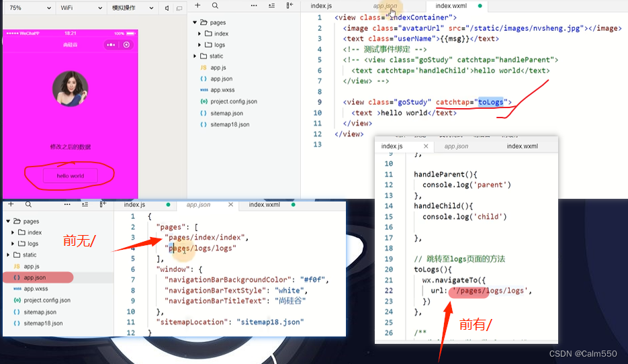Tap the hello world button in simulator
This screenshot has height=364, width=628.
[x=70, y=176]
